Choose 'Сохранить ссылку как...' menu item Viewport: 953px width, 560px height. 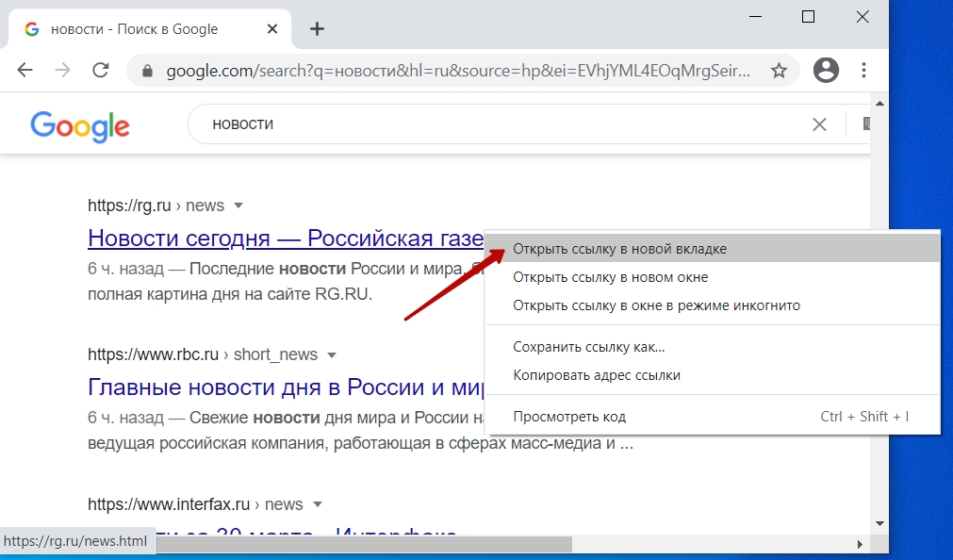tap(713, 347)
